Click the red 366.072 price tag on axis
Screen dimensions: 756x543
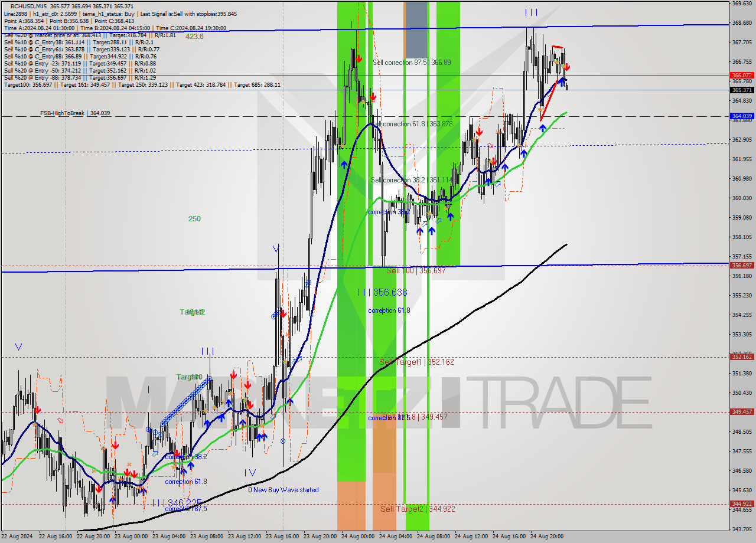(x=742, y=75)
